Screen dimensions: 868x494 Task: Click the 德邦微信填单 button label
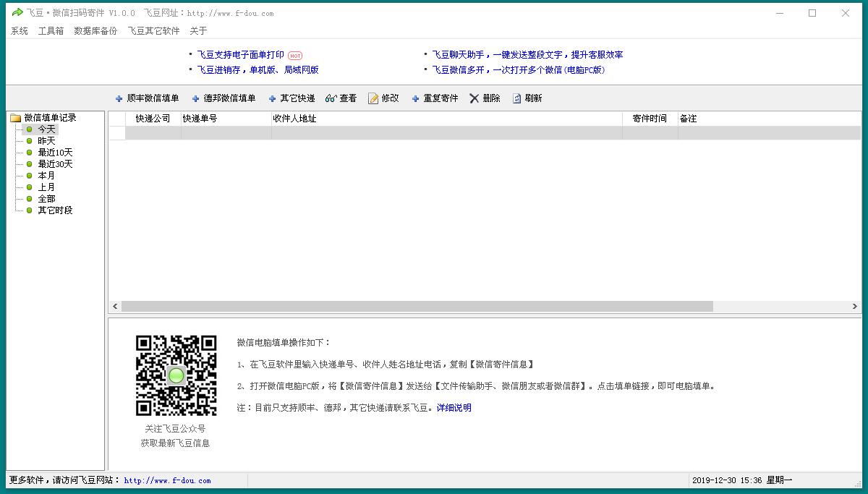point(229,98)
